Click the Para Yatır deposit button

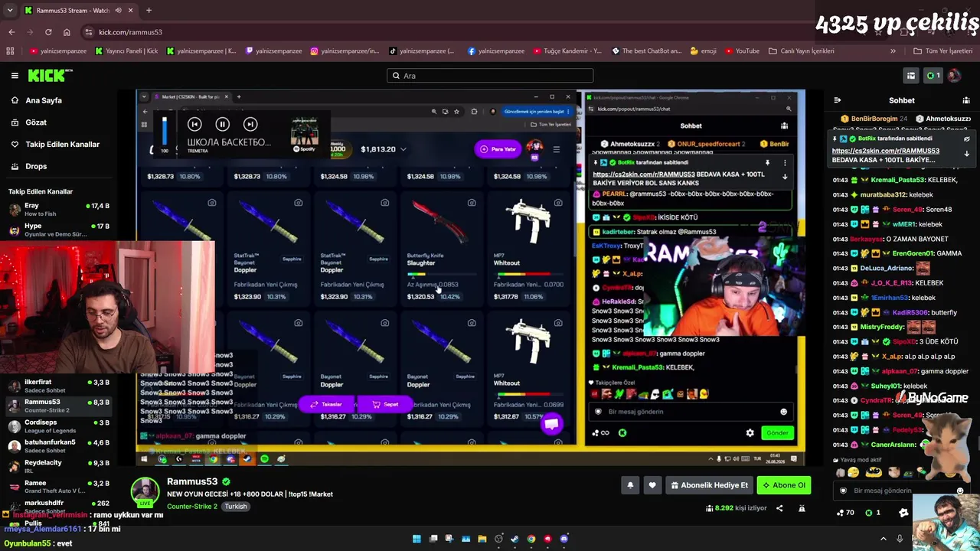[x=498, y=149]
